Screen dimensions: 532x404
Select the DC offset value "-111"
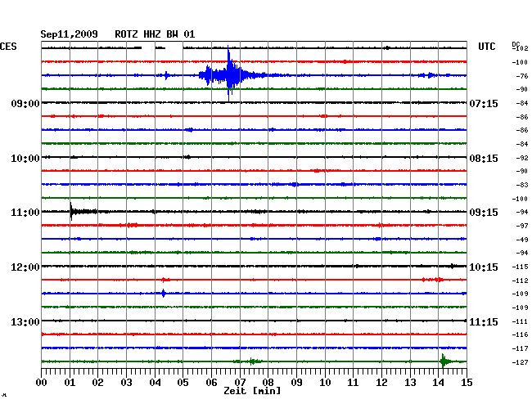point(520,321)
